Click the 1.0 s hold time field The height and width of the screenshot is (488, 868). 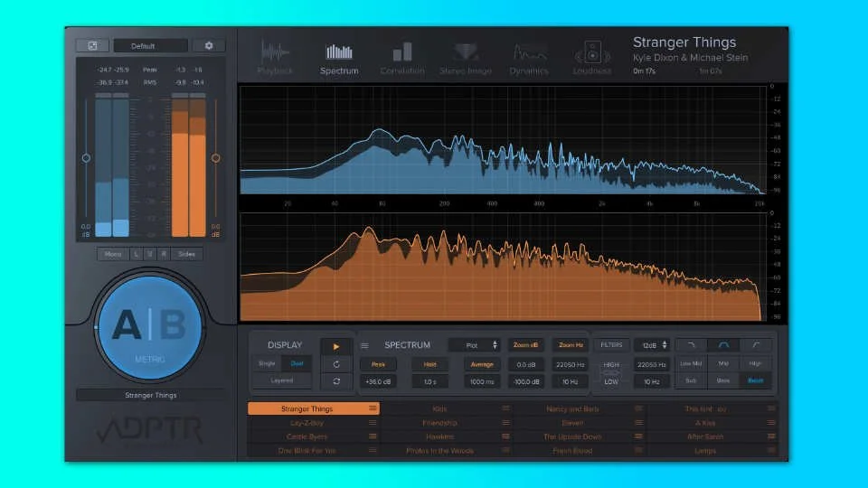point(429,381)
